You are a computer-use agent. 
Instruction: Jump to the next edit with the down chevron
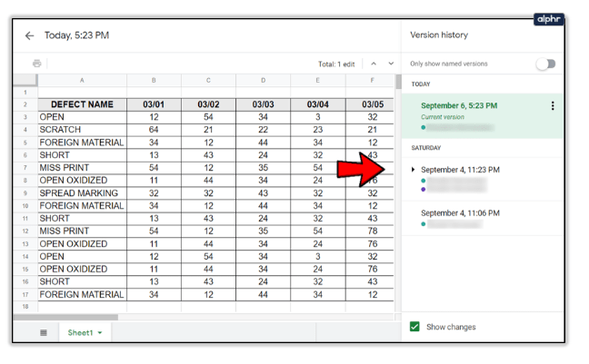391,64
